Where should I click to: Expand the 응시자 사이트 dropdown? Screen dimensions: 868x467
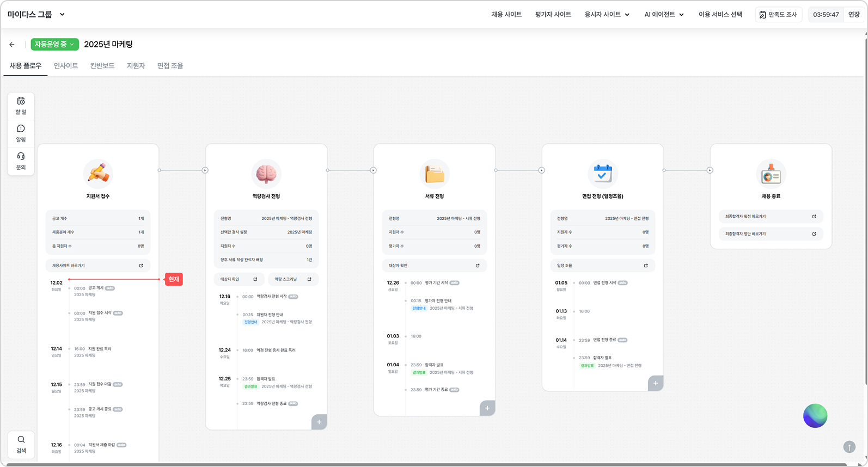tap(607, 15)
